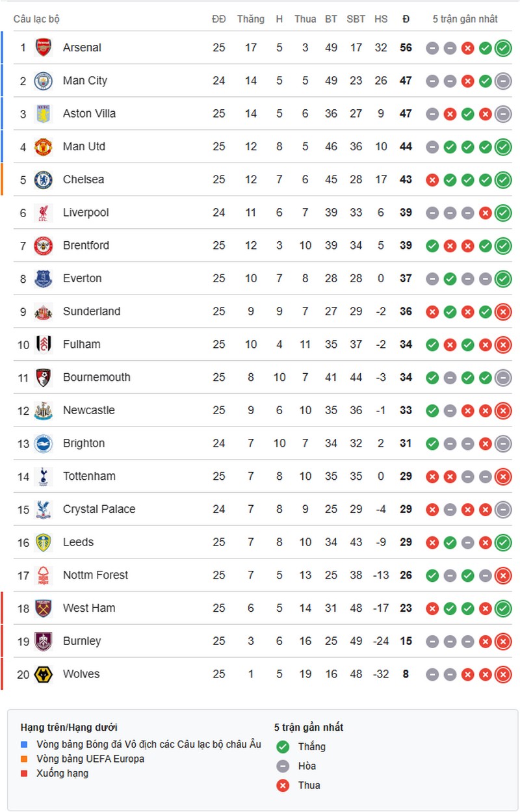Click the red 'Xuống hạng' legend swatch

[x=25, y=774]
